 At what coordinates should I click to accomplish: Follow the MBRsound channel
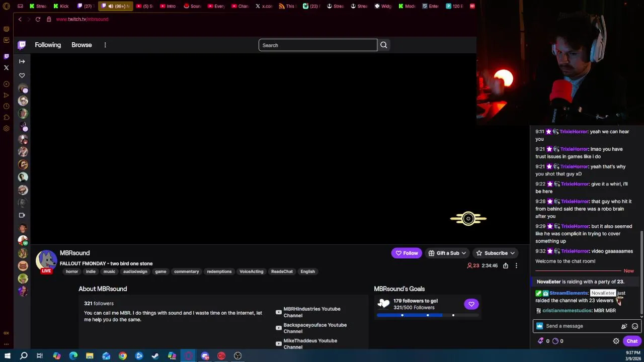point(407,253)
